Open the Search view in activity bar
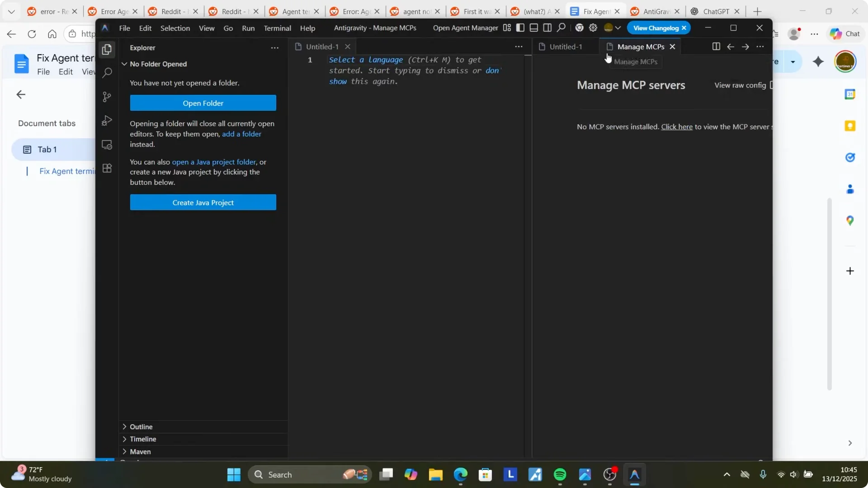 coord(107,73)
